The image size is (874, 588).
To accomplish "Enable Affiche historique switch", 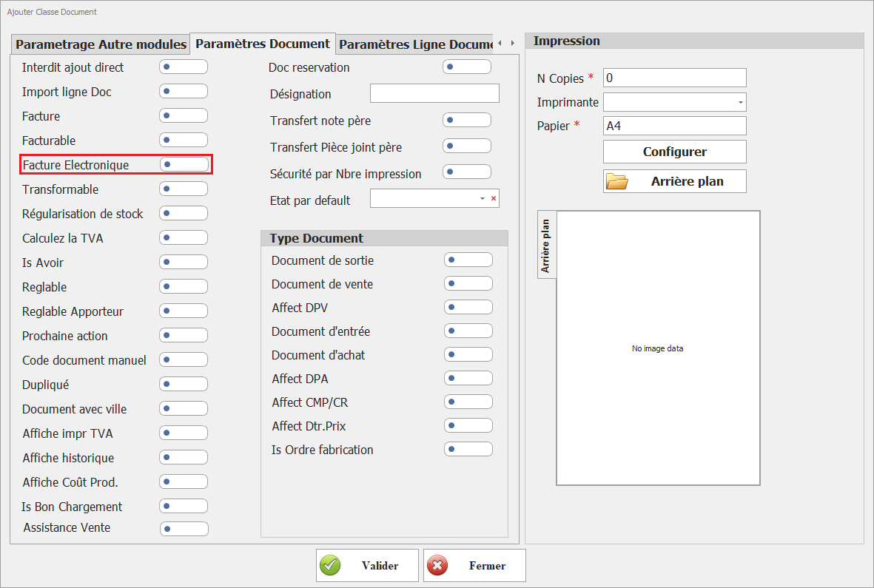I will (184, 458).
